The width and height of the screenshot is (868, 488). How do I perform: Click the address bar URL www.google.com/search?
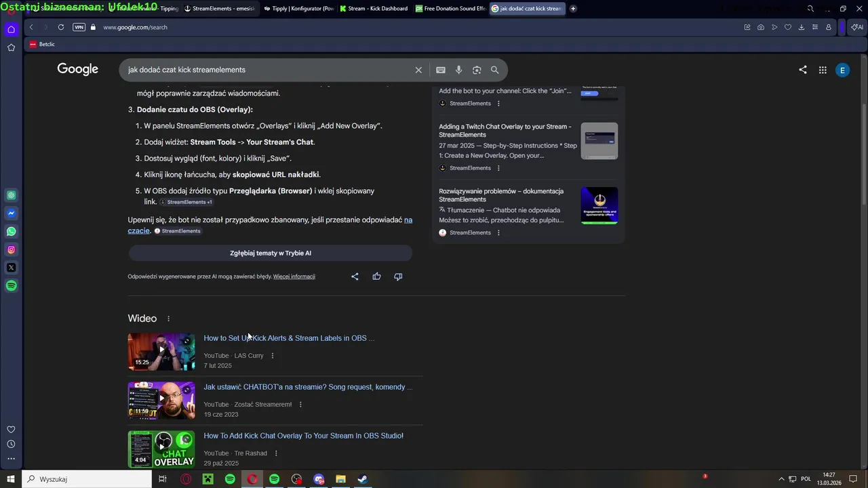[x=135, y=27]
